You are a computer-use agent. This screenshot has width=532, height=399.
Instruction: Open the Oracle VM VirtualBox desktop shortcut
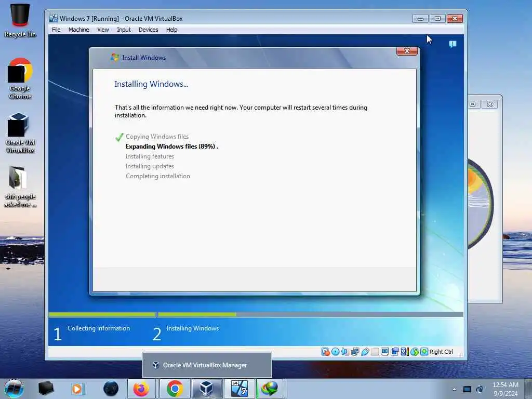click(20, 133)
